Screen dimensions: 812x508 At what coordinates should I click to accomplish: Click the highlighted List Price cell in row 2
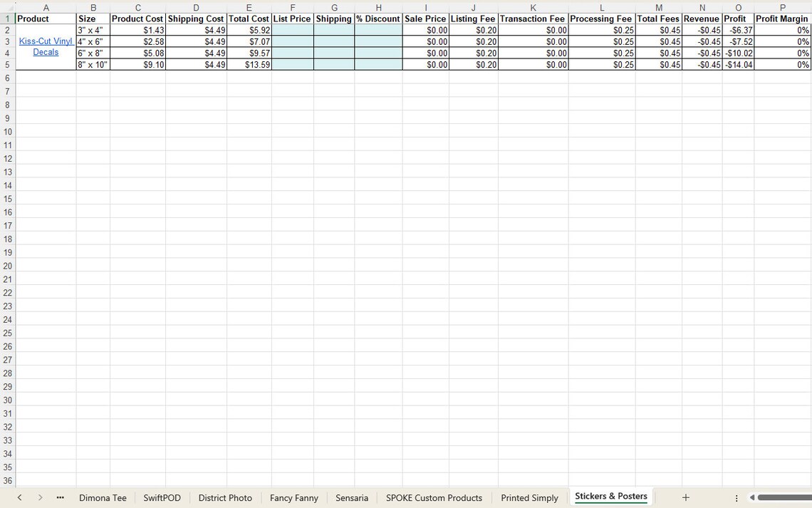coord(292,30)
